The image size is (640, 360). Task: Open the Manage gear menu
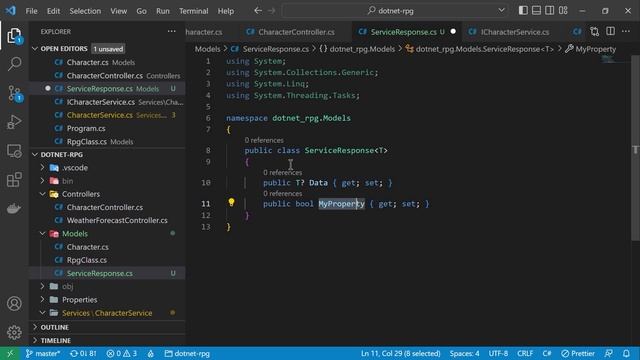14,332
